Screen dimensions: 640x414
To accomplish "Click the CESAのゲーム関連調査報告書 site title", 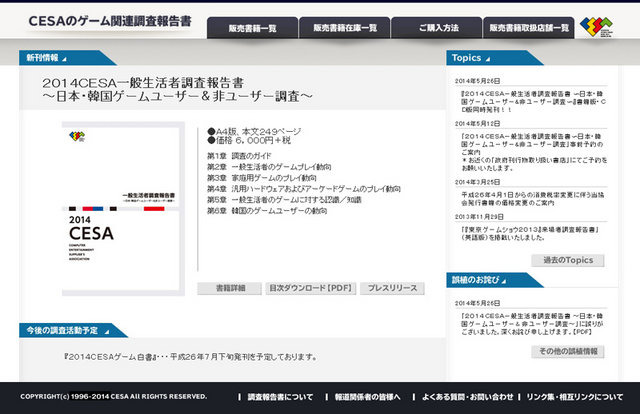I will click(109, 21).
